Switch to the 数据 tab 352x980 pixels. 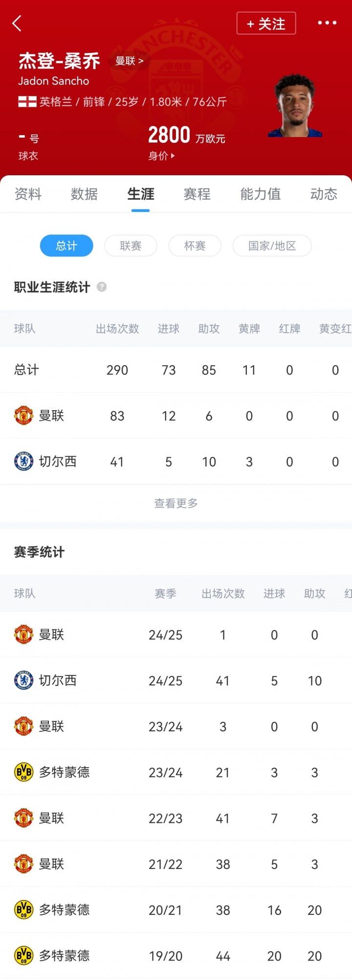click(x=84, y=194)
